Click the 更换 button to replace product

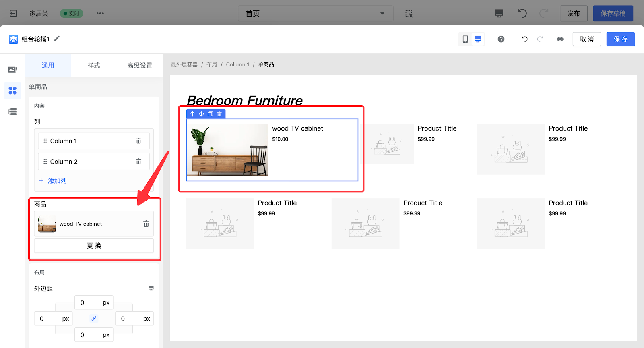click(94, 246)
